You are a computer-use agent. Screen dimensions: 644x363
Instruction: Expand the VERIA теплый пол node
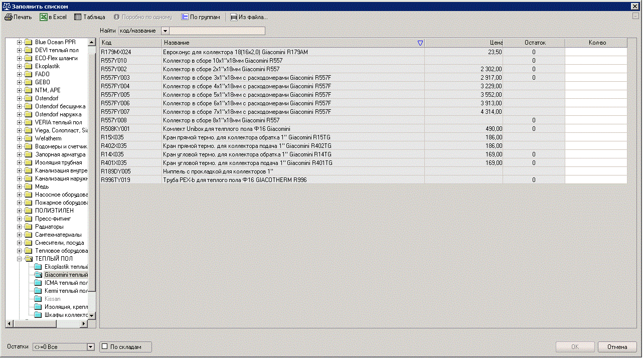pyautogui.click(x=20, y=122)
